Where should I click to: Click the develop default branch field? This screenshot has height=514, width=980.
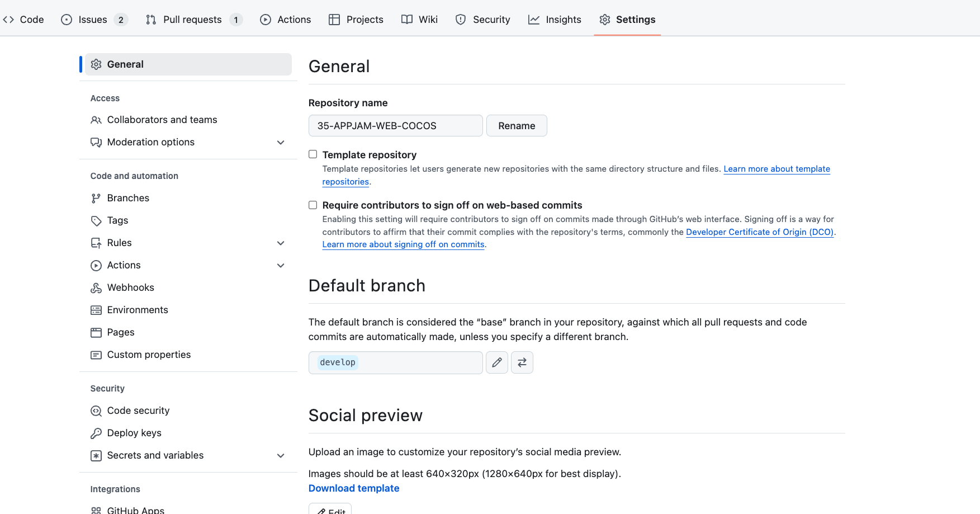395,362
